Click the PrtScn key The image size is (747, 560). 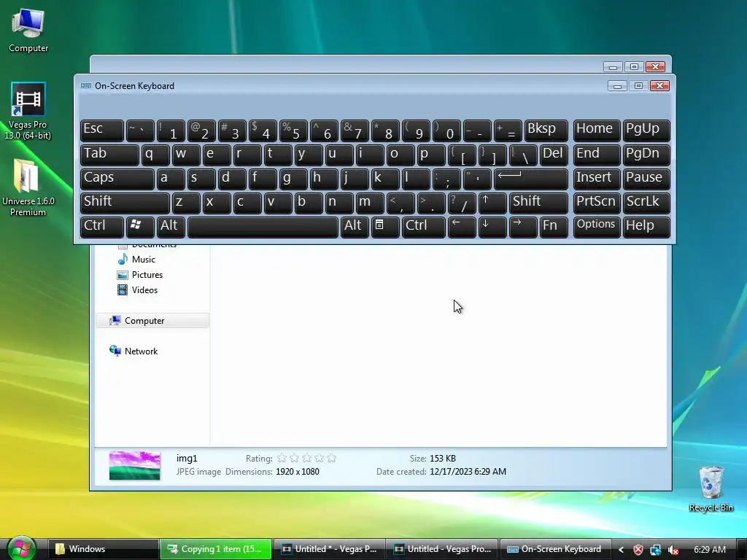click(x=597, y=203)
